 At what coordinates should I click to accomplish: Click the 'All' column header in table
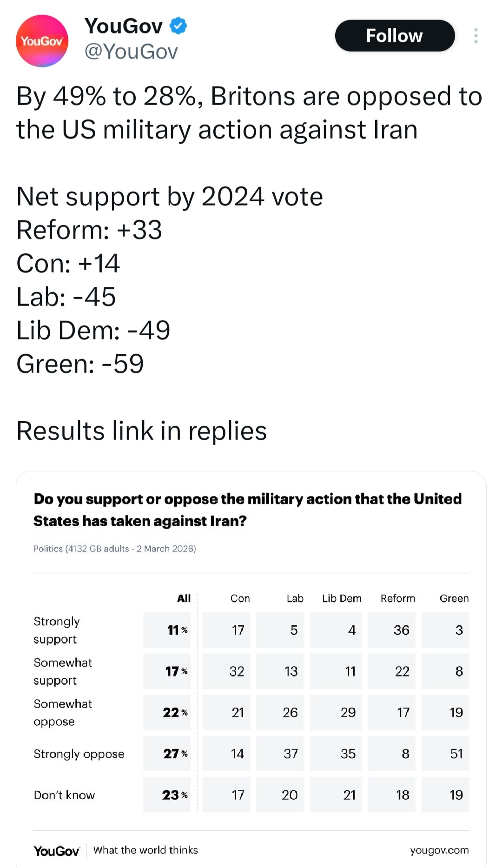click(184, 598)
